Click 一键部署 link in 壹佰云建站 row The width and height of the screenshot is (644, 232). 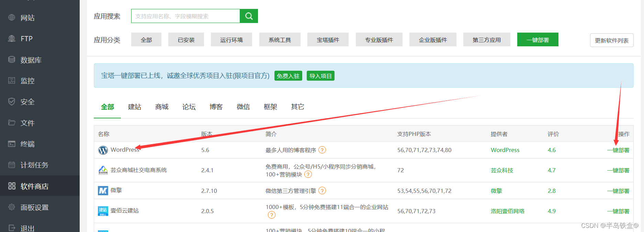click(x=618, y=211)
